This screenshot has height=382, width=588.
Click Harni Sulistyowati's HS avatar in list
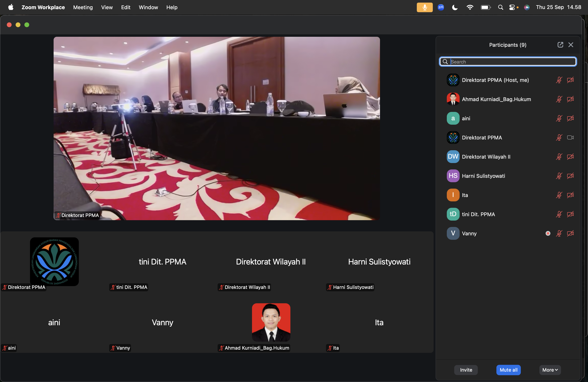coord(453,176)
